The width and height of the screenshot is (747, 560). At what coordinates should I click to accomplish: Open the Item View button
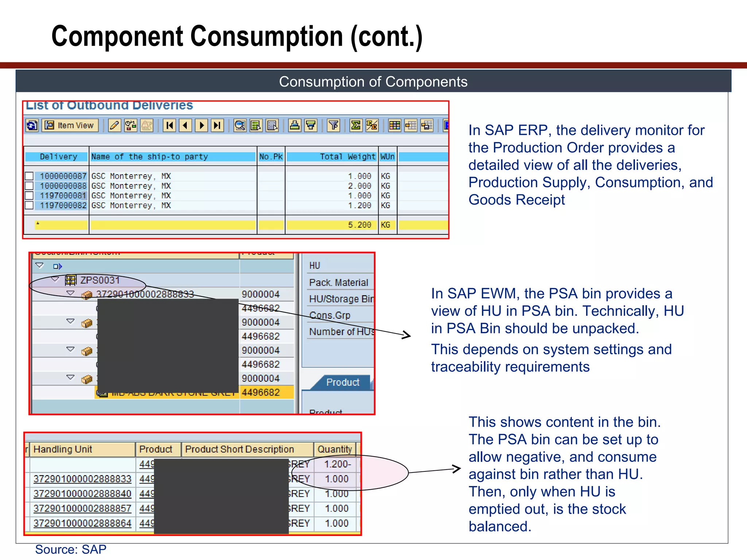pyautogui.click(x=70, y=126)
